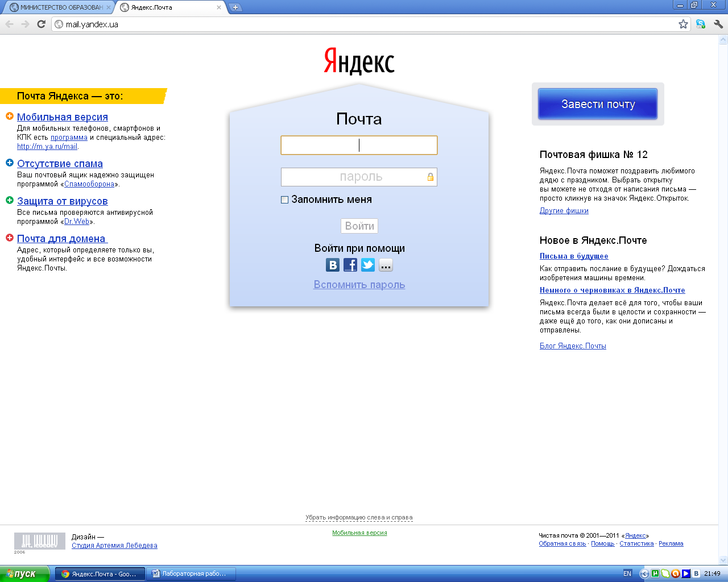Sign in with the Twitter icon
728x582 pixels.
click(368, 265)
